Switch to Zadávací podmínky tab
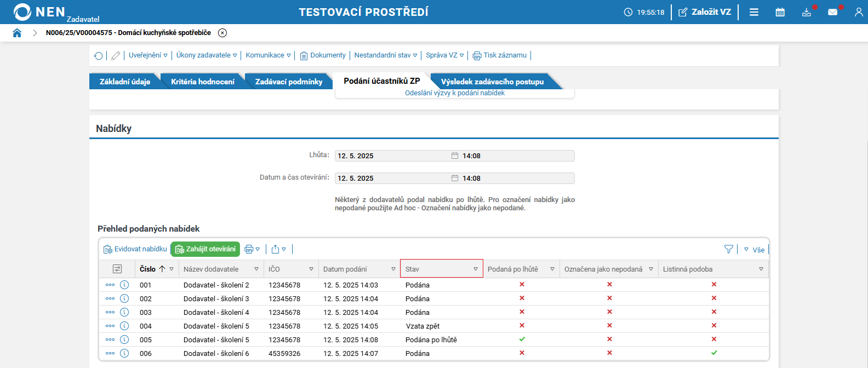This screenshot has height=368, width=868. [x=289, y=82]
